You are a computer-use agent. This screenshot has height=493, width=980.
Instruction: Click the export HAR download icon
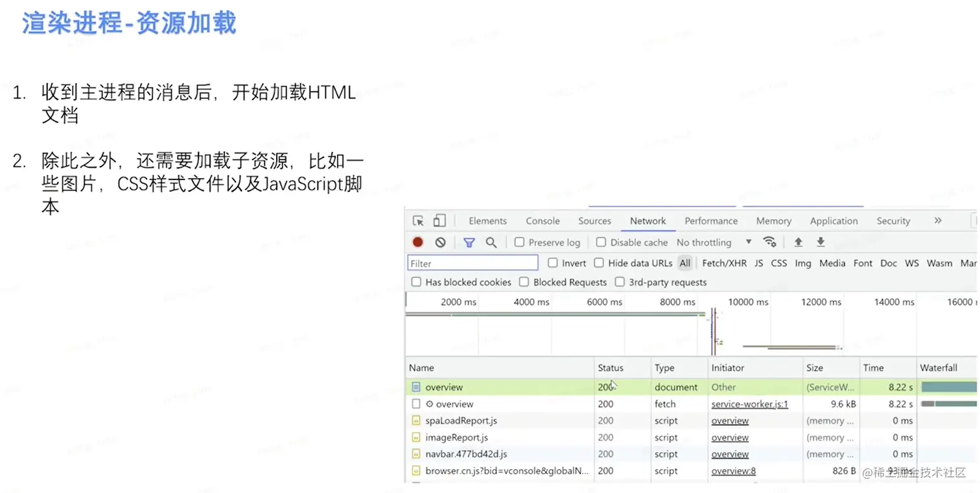pos(819,242)
